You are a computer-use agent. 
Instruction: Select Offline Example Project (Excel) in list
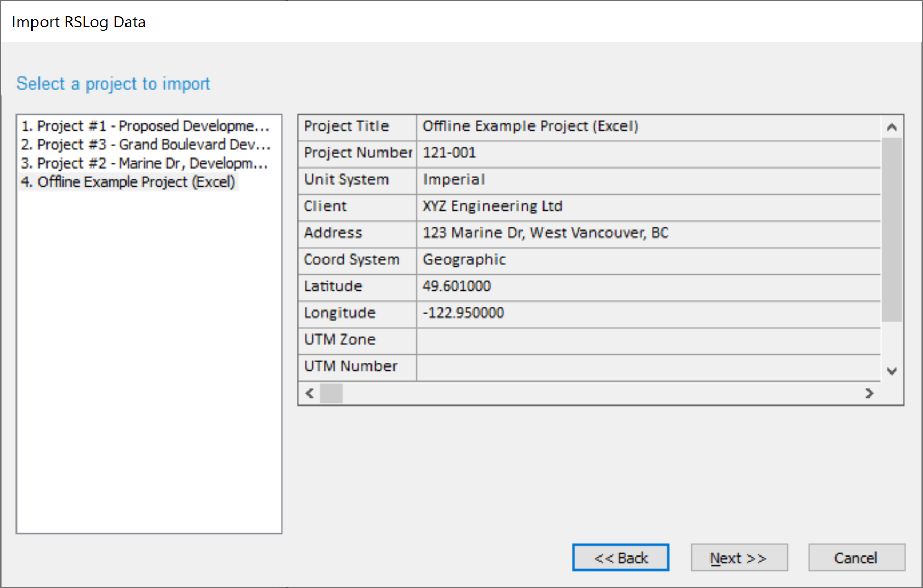[x=128, y=182]
